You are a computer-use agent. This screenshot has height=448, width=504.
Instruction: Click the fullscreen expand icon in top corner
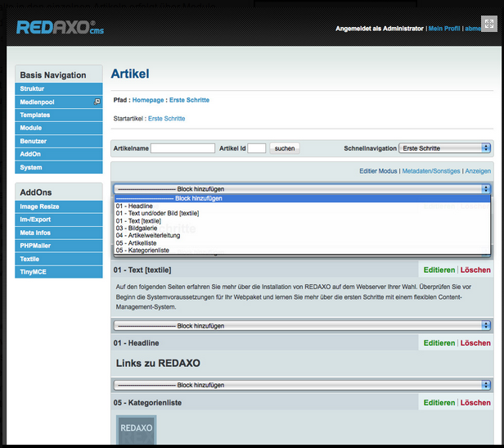[x=488, y=24]
